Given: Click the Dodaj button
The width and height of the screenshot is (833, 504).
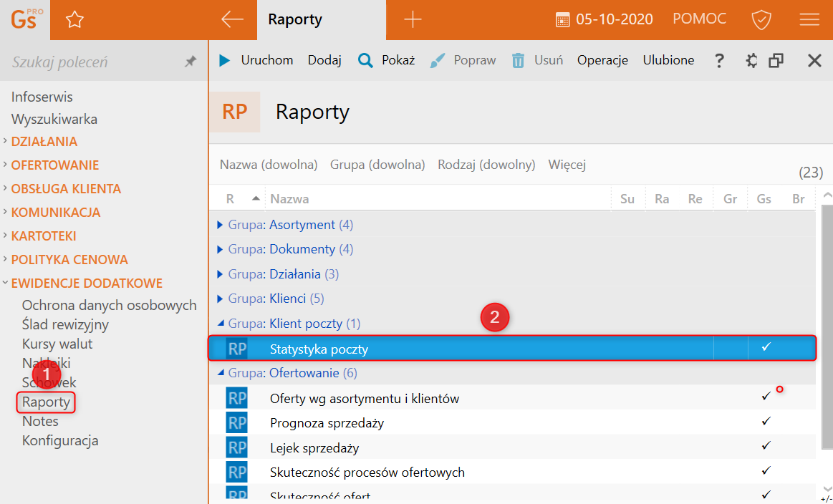Looking at the screenshot, I should pyautogui.click(x=324, y=61).
